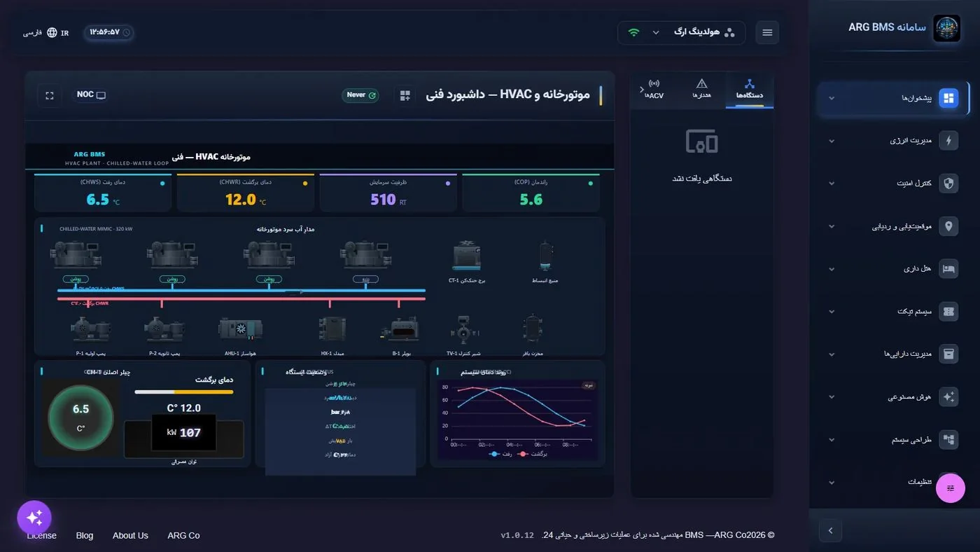980x552 pixels.
Task: Expand the Artificial Intelligence menu chevron
Action: (x=832, y=396)
